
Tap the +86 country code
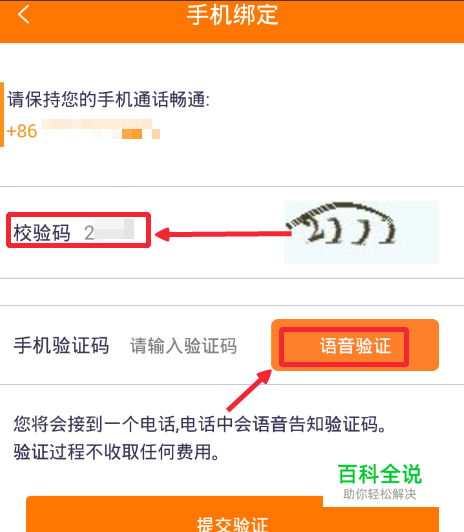pos(22,131)
